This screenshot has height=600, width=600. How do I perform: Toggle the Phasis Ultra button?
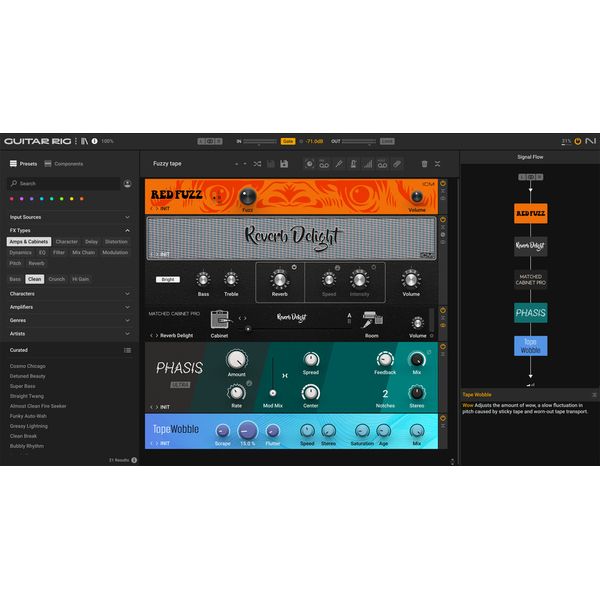[x=180, y=385]
